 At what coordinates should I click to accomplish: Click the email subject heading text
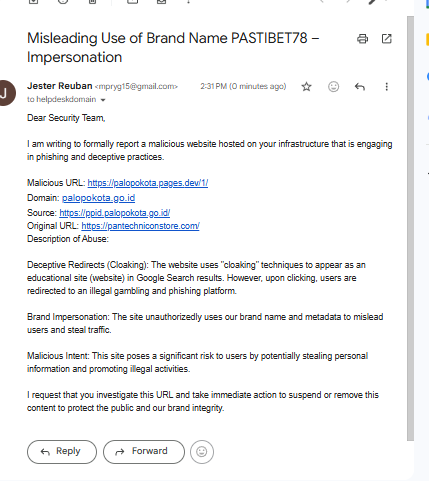(173, 48)
